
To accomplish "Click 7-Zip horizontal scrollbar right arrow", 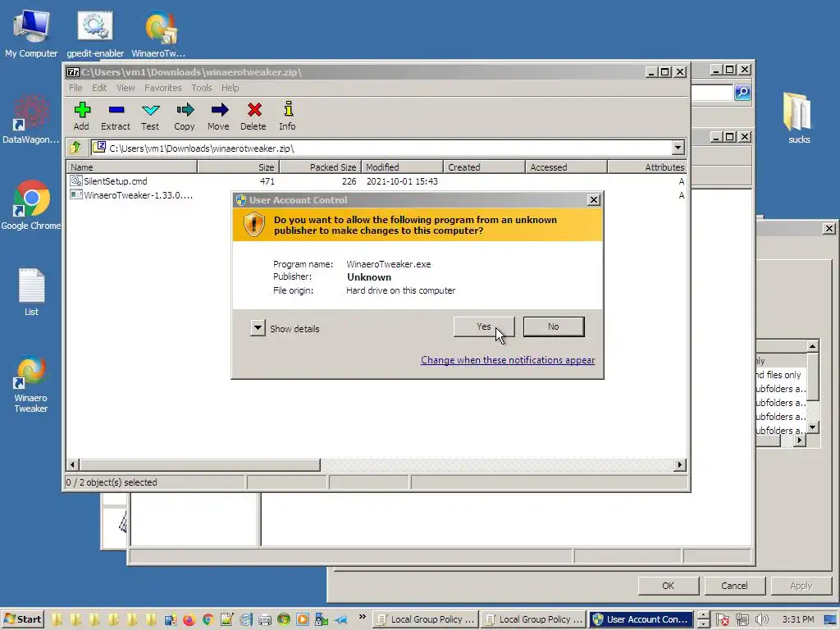I will point(680,464).
